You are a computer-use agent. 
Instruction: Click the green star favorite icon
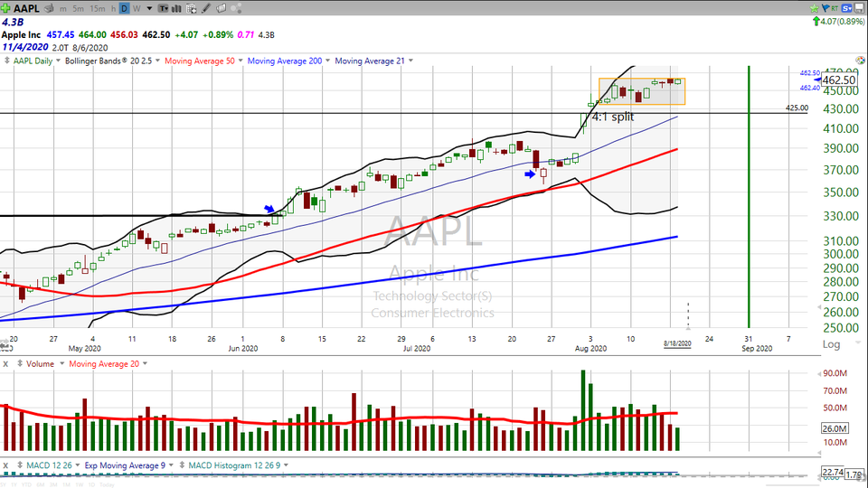click(x=815, y=8)
